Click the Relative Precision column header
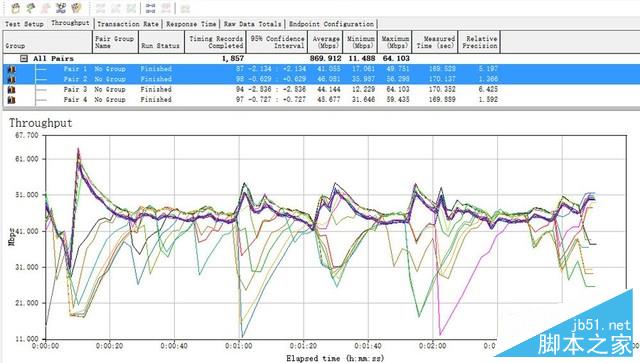Image resolution: width=640 pixels, height=363 pixels. click(479, 42)
